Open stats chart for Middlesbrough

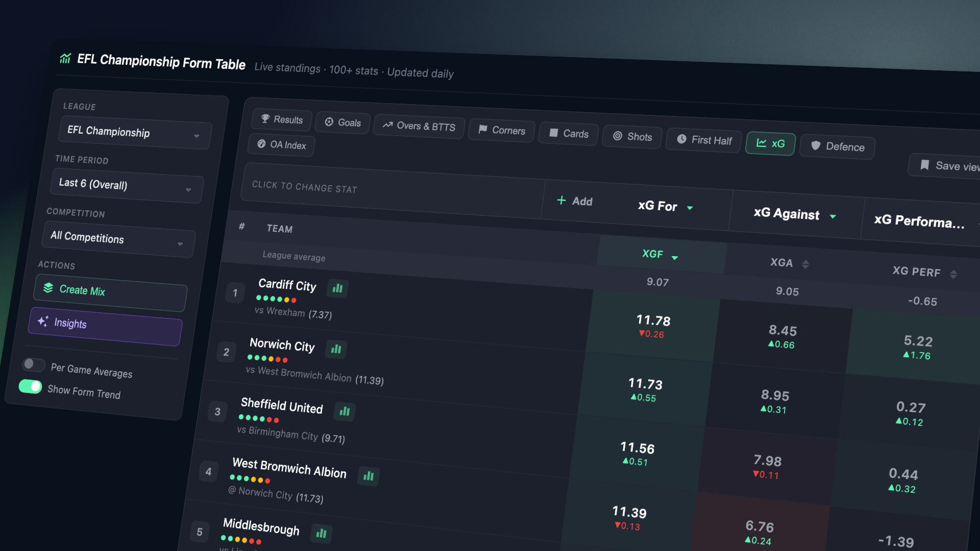[321, 533]
